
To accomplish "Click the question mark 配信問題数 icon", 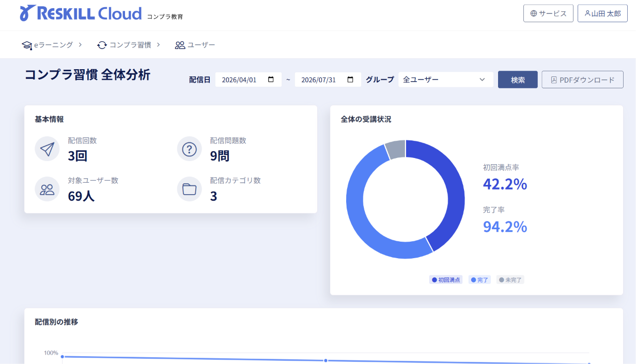I will [190, 149].
